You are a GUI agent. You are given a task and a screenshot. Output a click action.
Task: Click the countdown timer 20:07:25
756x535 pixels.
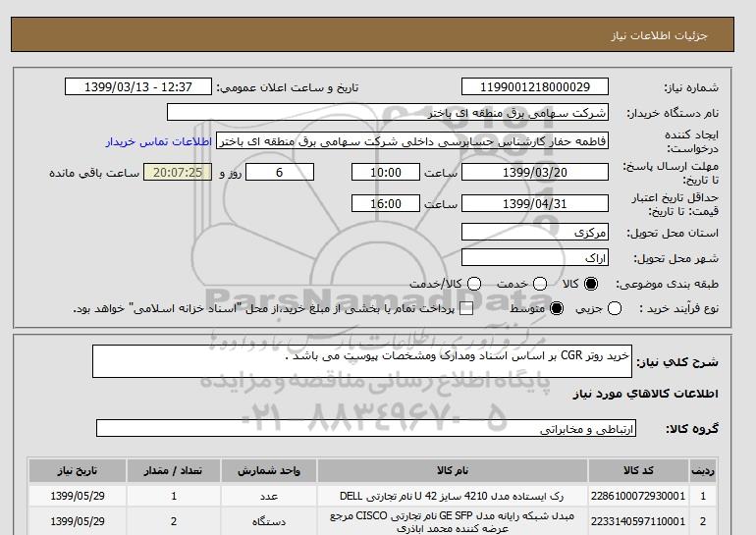178,172
